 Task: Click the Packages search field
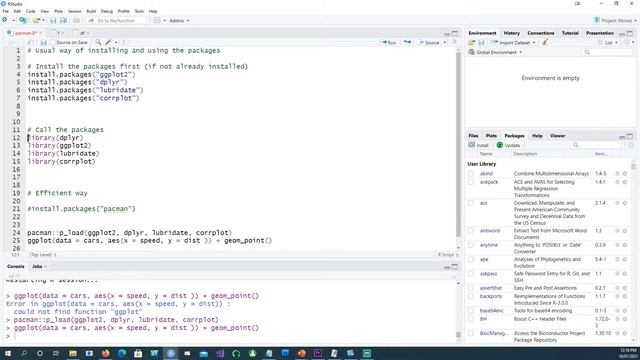pos(597,145)
